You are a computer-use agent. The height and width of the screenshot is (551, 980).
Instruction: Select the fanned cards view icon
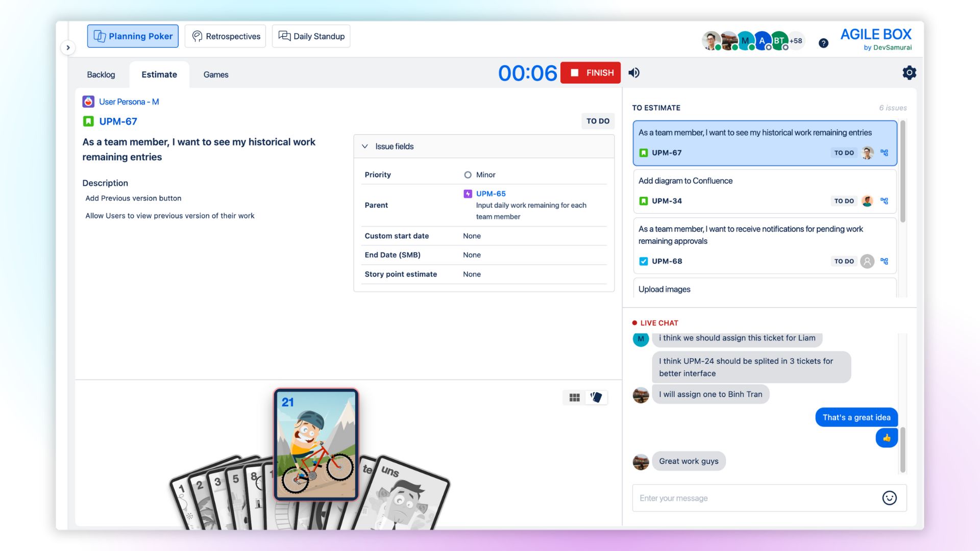596,397
